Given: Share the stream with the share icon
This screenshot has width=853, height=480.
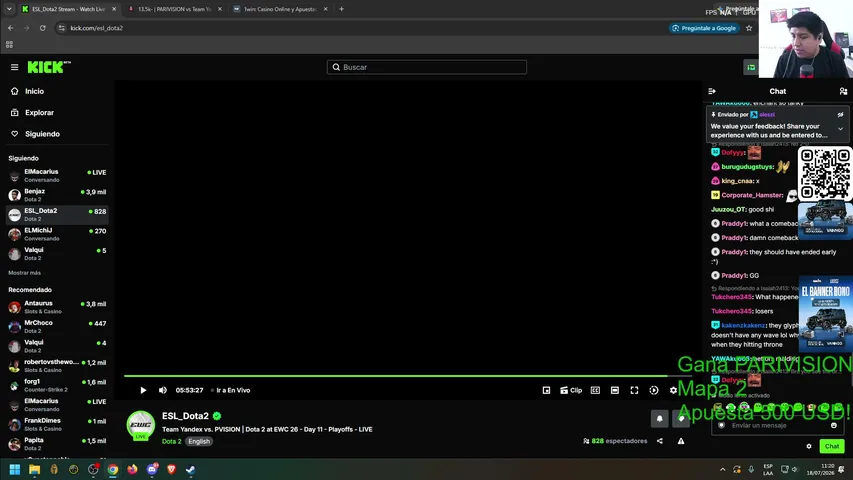Looking at the screenshot, I should (660, 441).
